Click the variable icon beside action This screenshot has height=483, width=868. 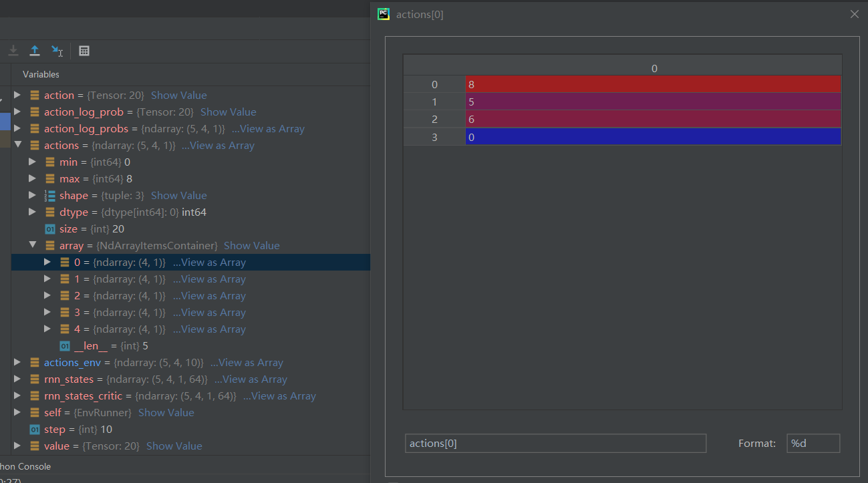(35, 95)
